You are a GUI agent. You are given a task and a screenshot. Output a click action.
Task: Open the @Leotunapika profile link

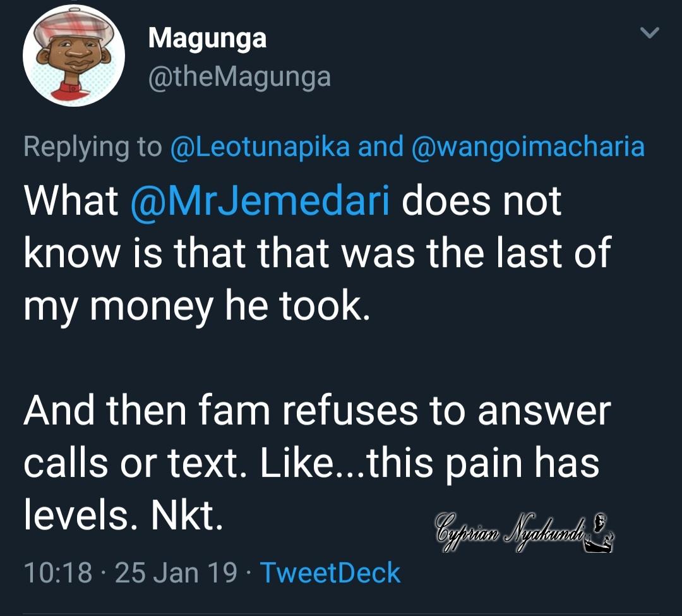pyautogui.click(x=261, y=147)
